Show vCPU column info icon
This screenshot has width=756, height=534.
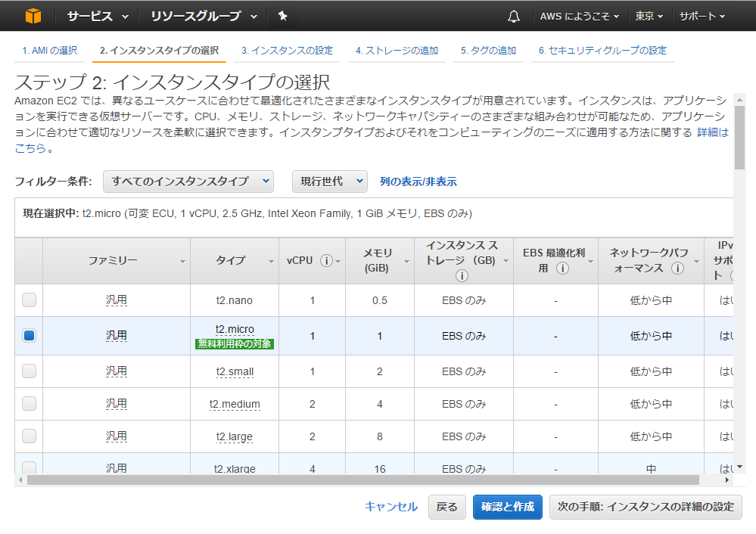pyautogui.click(x=326, y=261)
